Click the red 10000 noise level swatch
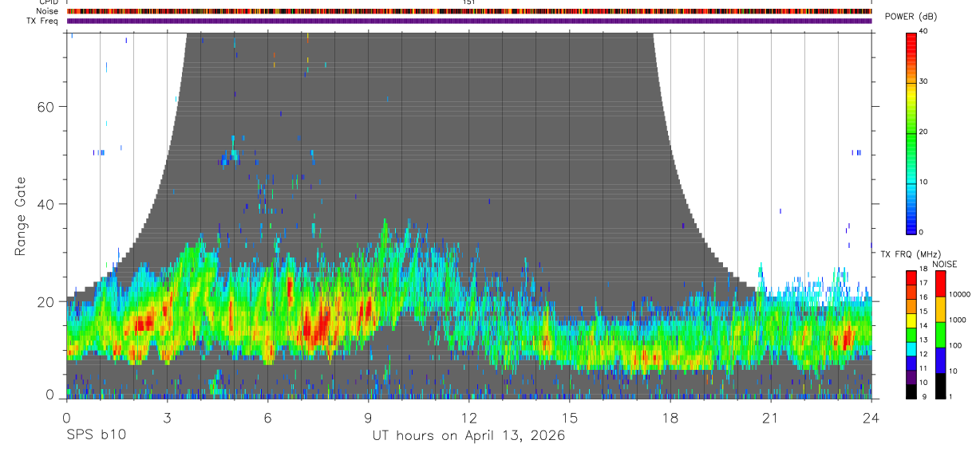 click(940, 283)
